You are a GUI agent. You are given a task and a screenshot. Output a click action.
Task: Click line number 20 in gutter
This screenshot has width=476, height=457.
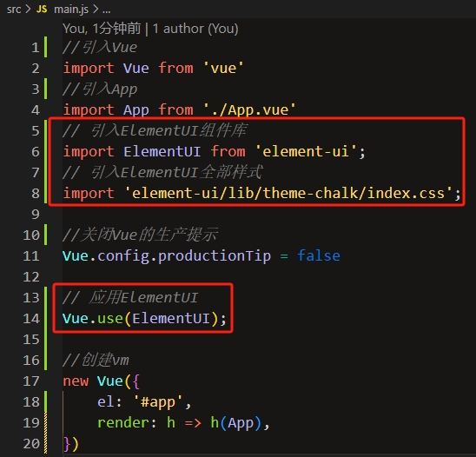click(x=31, y=444)
